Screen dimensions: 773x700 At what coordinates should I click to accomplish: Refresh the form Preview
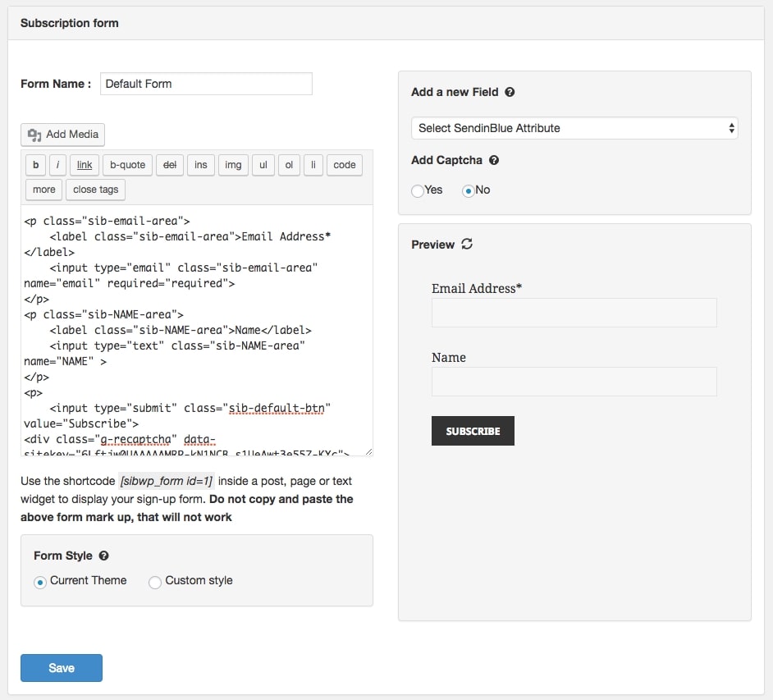[x=464, y=243]
